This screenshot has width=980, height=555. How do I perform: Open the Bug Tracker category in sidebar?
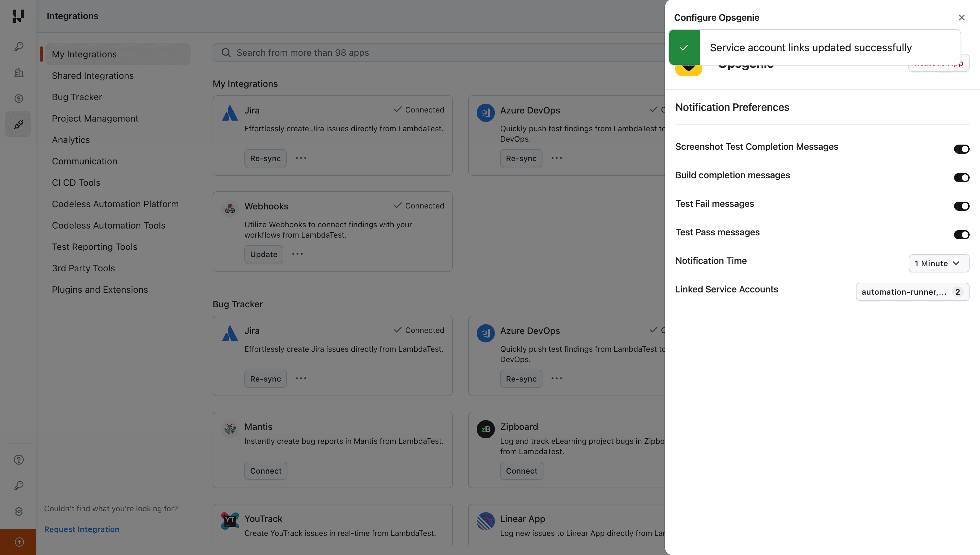[x=77, y=97]
